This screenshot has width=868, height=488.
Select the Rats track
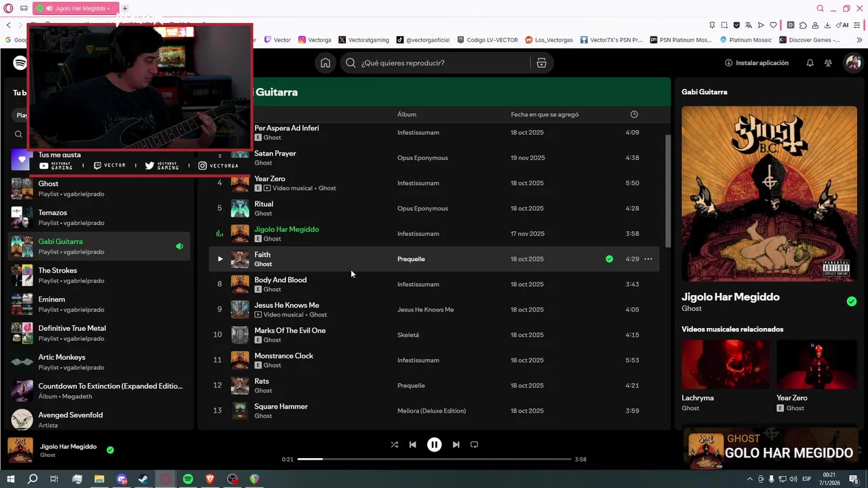point(434,386)
